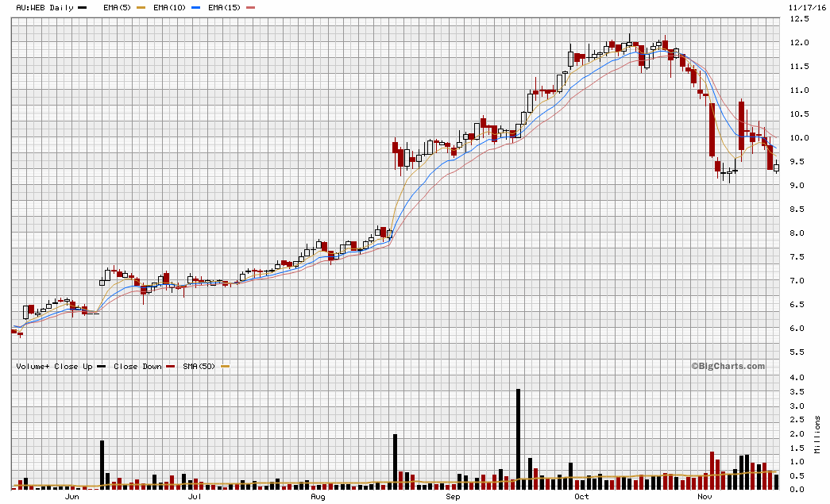Image resolution: width=830 pixels, height=504 pixels.
Task: Click the 10.5 price axis label
Action: [x=799, y=113]
